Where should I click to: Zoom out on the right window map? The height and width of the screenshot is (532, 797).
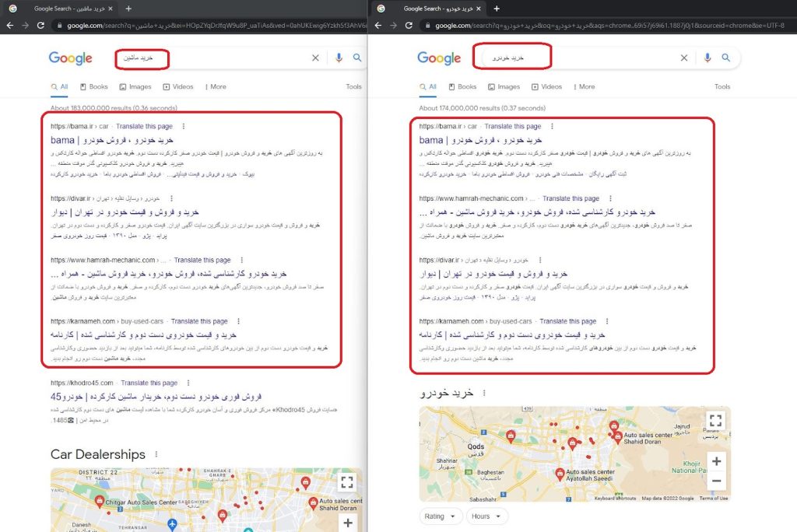click(x=716, y=481)
